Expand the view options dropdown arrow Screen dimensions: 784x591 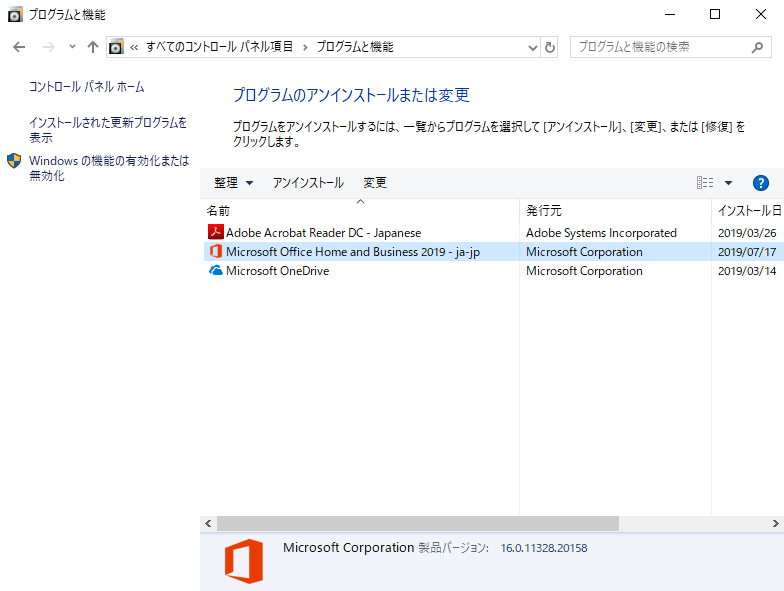(728, 183)
